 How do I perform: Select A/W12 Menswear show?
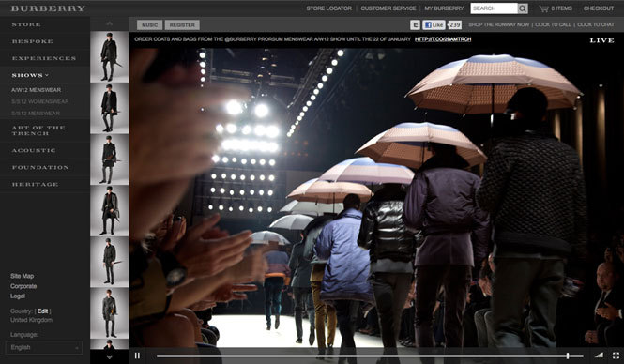tap(37, 90)
